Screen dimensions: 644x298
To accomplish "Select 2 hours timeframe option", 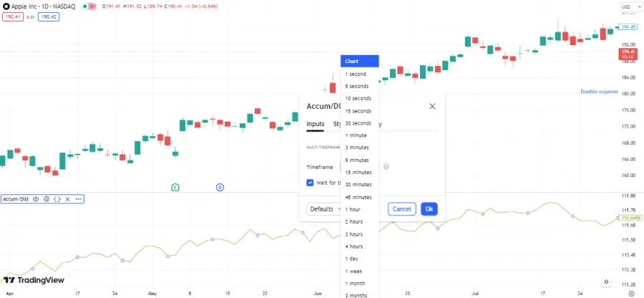I will click(360, 221).
